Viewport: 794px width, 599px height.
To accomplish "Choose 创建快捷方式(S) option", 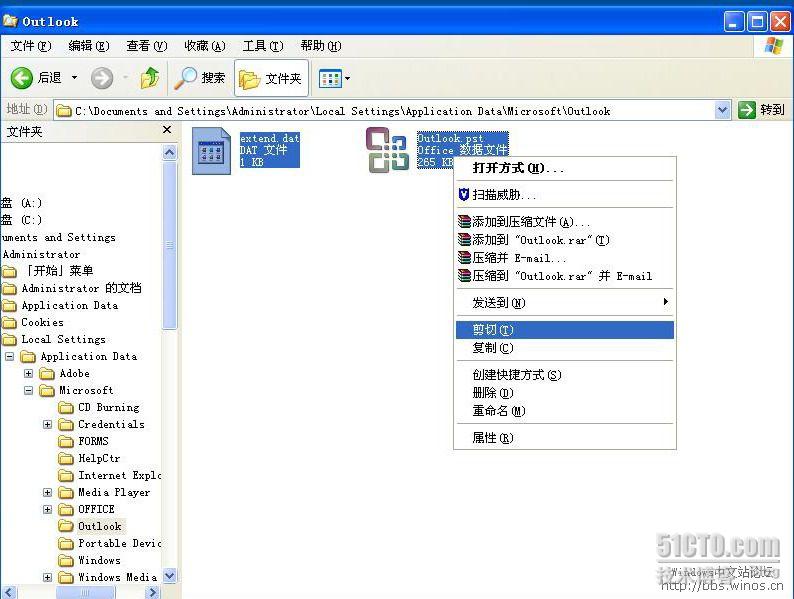I will pyautogui.click(x=565, y=375).
